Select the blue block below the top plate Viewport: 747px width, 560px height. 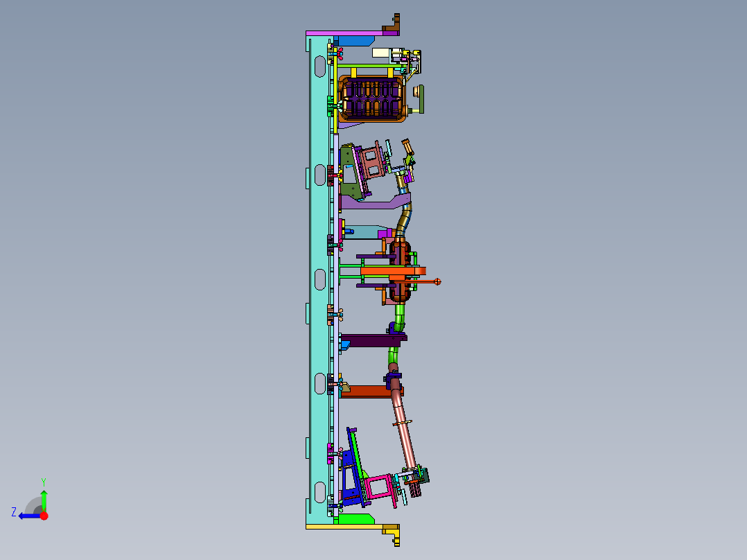point(355,41)
